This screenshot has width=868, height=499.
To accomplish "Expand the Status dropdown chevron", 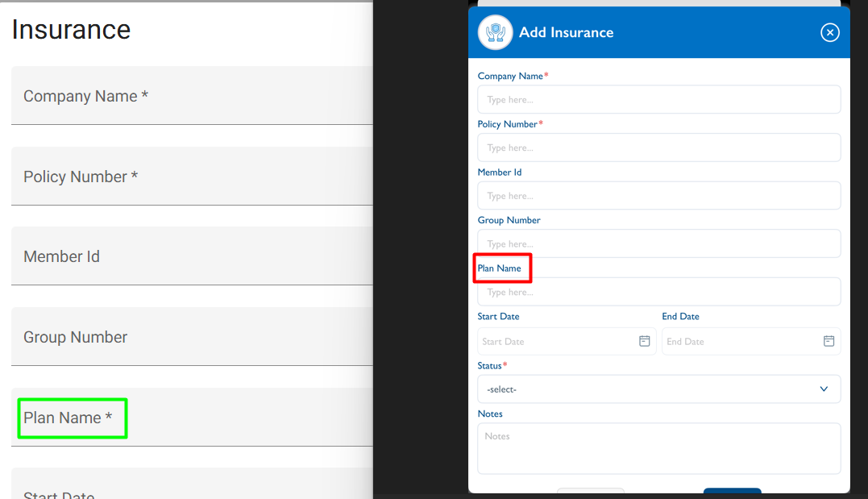I will 824,389.
